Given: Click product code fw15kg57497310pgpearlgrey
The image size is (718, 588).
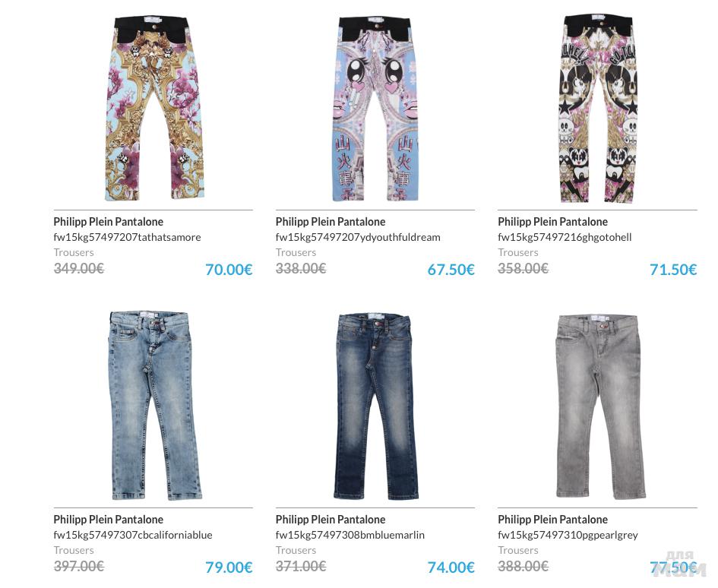Looking at the screenshot, I should click(x=568, y=535).
